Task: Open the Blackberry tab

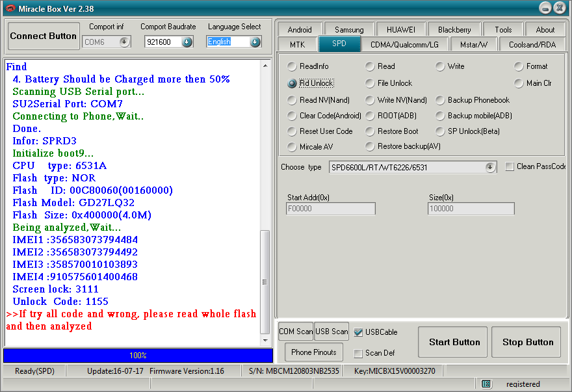Action: pyautogui.click(x=454, y=29)
